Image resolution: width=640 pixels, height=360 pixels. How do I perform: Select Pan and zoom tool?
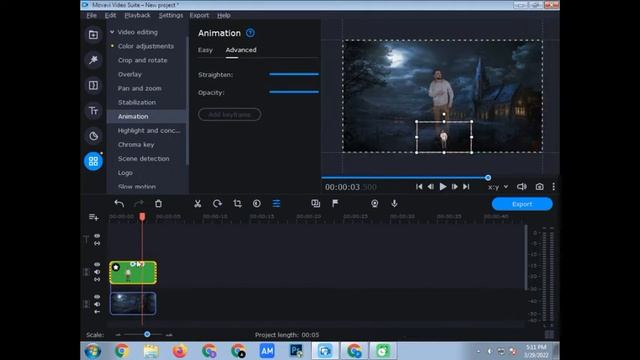point(140,88)
